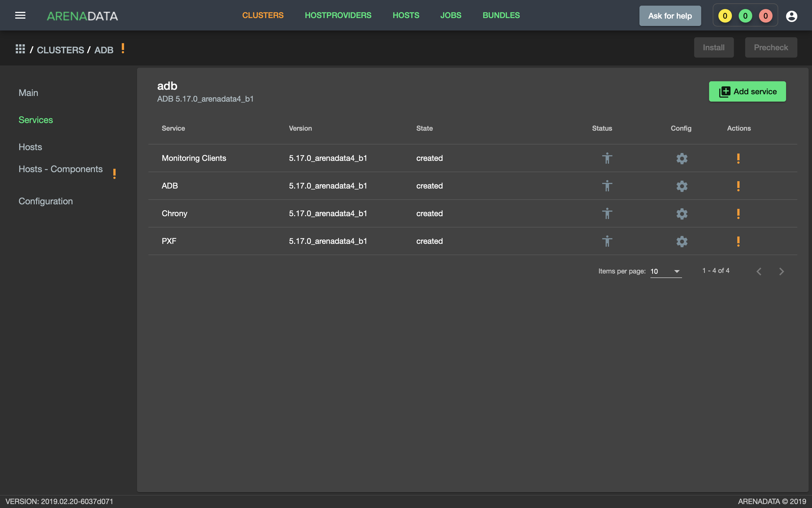Open Items per page dropdown
Screen dimensions: 812x508
point(666,271)
